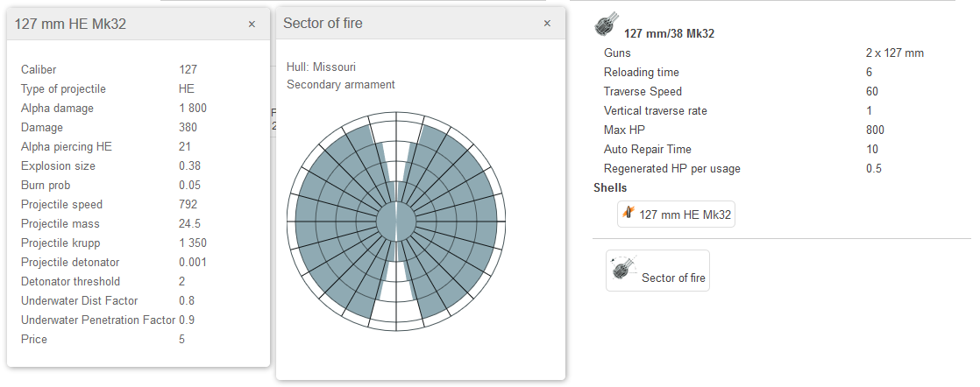Close the 127 mm HE Mk32 popup
Viewport: 980px width, 387px height.
coord(252,25)
